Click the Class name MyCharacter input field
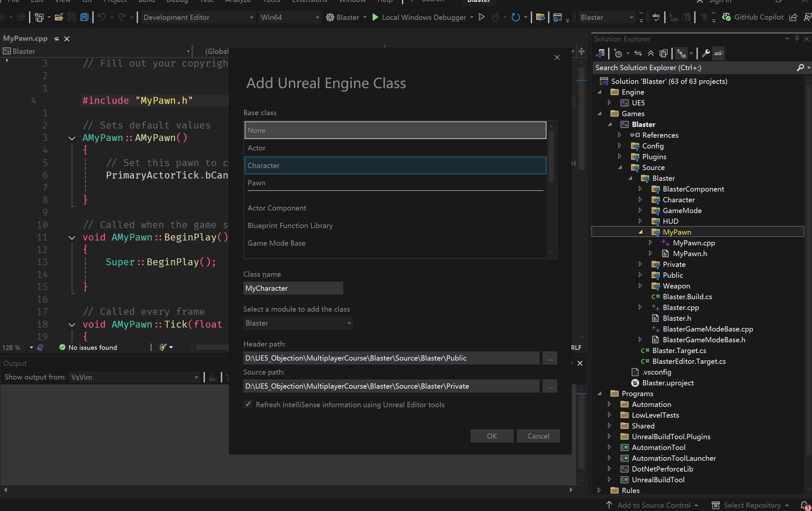The image size is (812, 511). coord(293,288)
